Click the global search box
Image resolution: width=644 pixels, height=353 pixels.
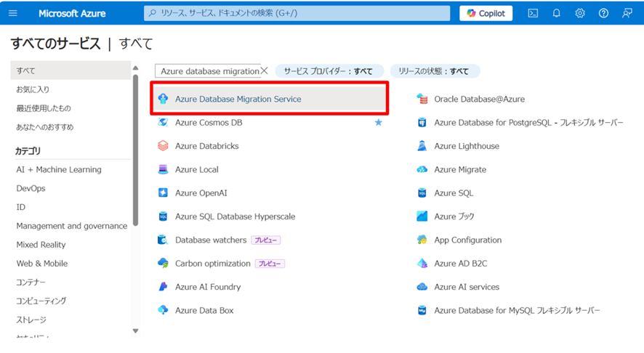[x=297, y=13]
